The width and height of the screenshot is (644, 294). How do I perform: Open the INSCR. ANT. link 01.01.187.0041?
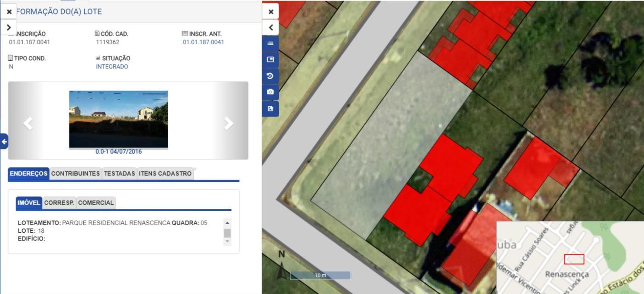click(x=202, y=41)
